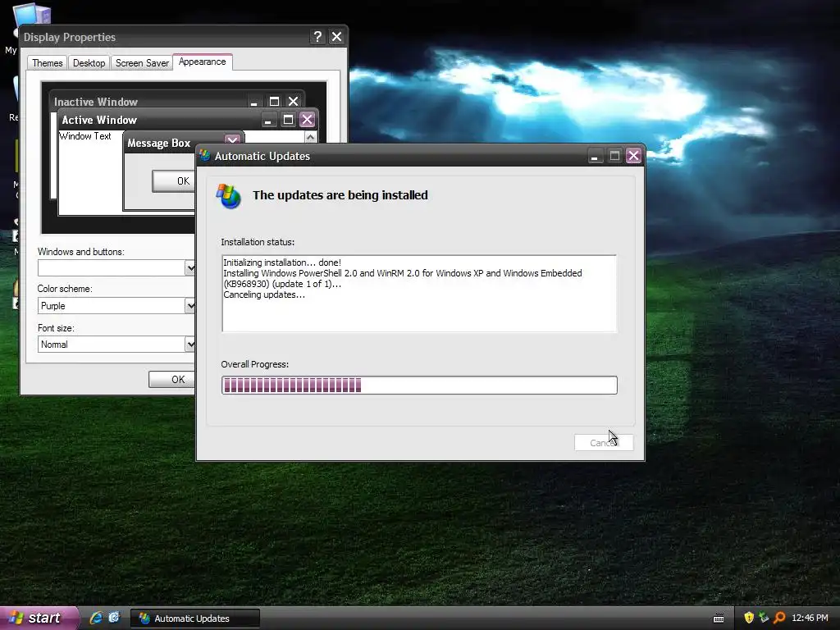The width and height of the screenshot is (840, 630).
Task: Open the Windows and buttons dropdown
Action: [189, 267]
